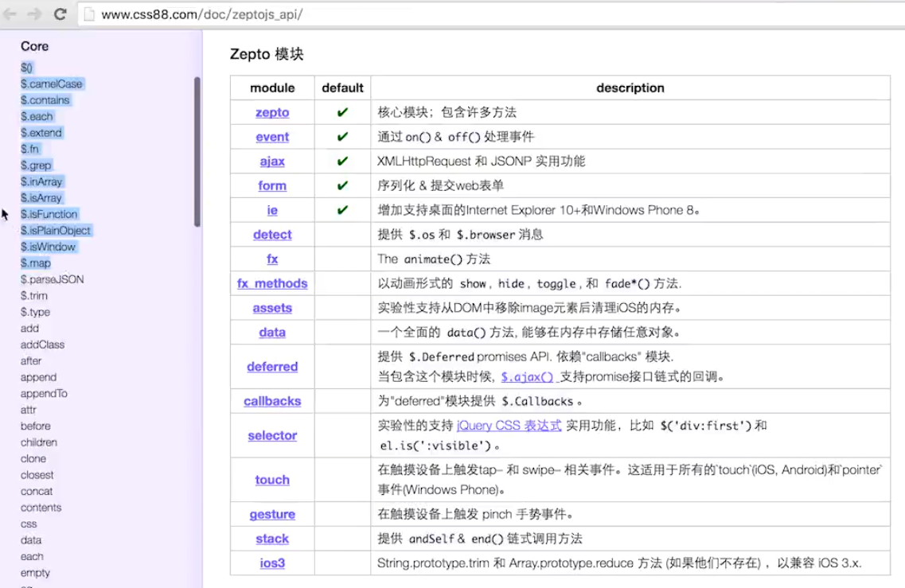Viewport: 905px width, 588px height.
Task: Choose empty in the sidebar
Action: click(x=35, y=572)
